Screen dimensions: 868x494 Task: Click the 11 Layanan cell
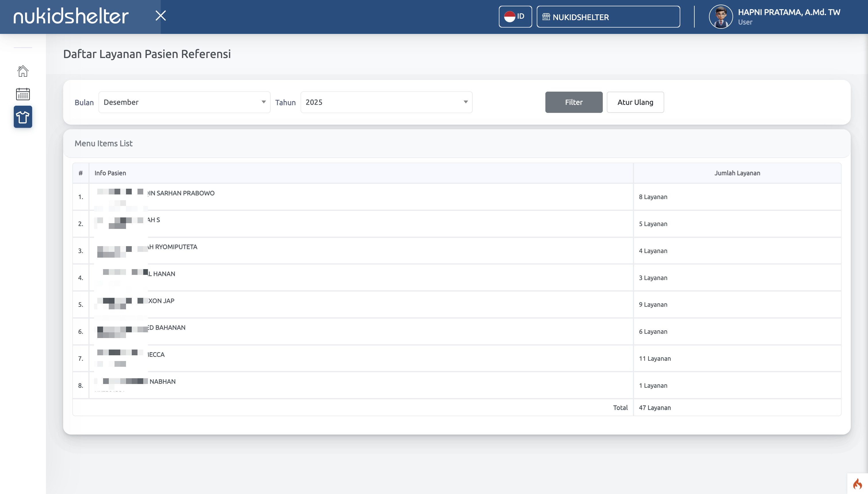(655, 359)
